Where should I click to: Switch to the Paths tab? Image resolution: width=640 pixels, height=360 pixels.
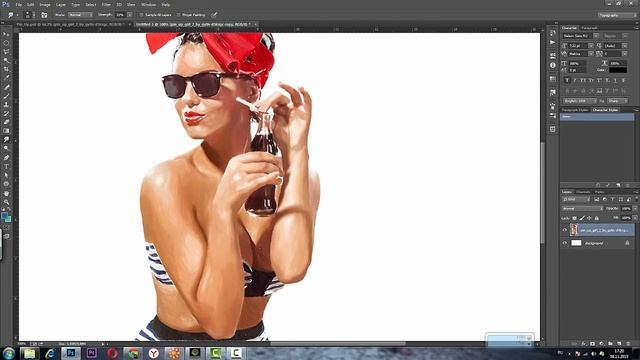point(599,192)
